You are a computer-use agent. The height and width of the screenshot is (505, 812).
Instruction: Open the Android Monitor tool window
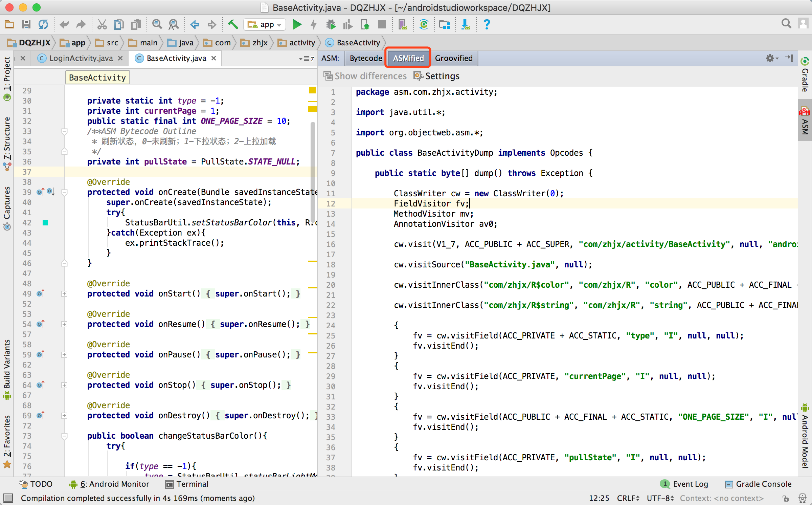109,484
